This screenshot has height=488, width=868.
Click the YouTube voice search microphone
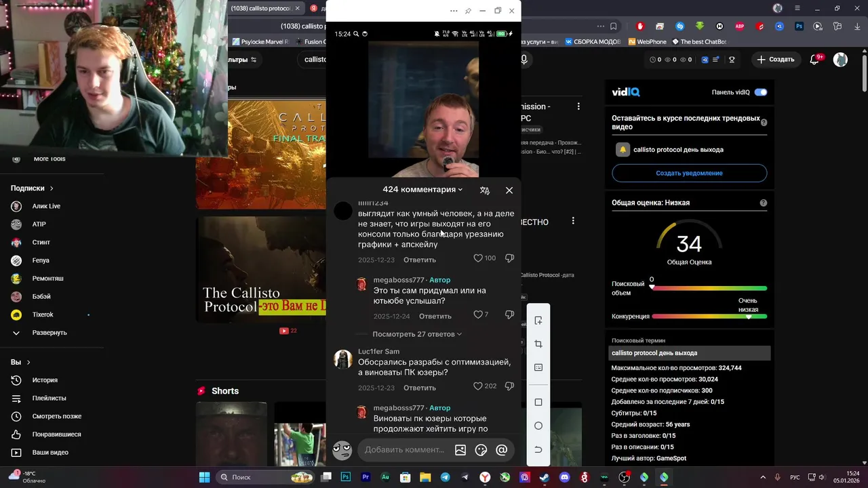click(524, 60)
